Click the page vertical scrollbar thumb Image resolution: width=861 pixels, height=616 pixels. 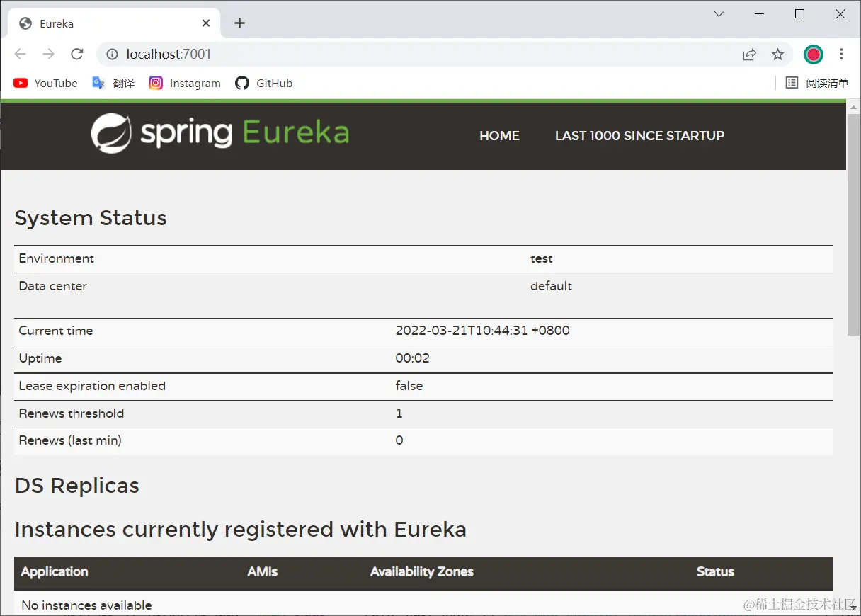pos(853,224)
